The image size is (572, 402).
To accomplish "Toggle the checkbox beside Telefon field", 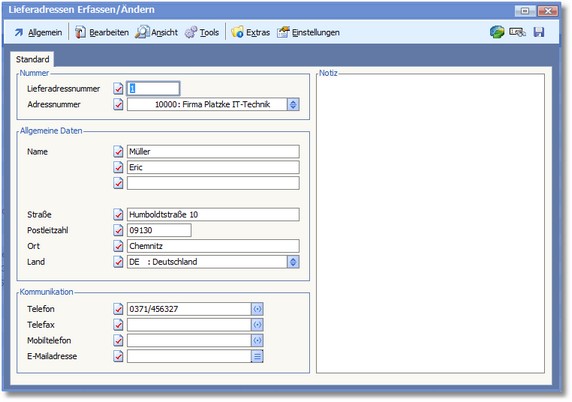I will pyautogui.click(x=118, y=309).
